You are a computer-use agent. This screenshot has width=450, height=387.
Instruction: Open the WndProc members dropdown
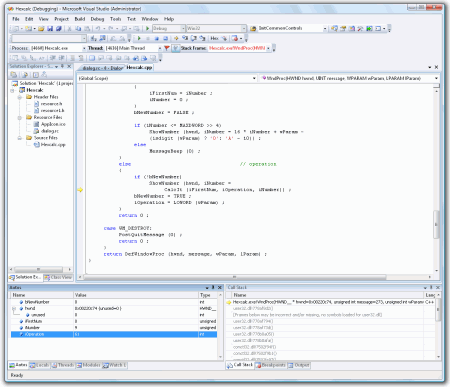(436, 78)
